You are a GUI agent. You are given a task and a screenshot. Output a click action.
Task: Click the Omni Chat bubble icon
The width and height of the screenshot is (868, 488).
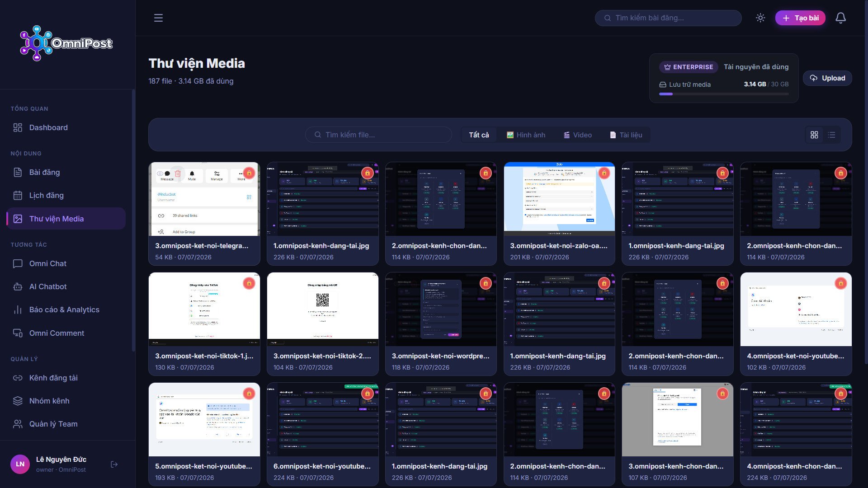[x=18, y=263]
